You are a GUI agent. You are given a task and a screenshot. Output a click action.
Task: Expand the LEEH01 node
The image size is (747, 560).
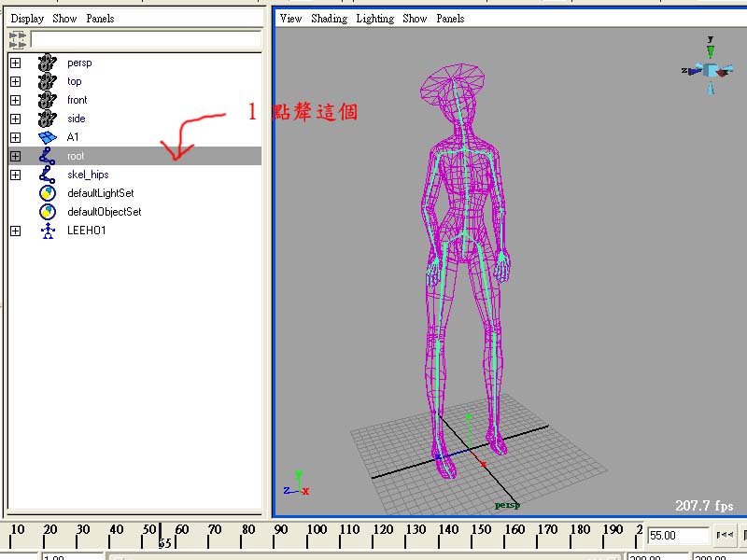pos(15,231)
